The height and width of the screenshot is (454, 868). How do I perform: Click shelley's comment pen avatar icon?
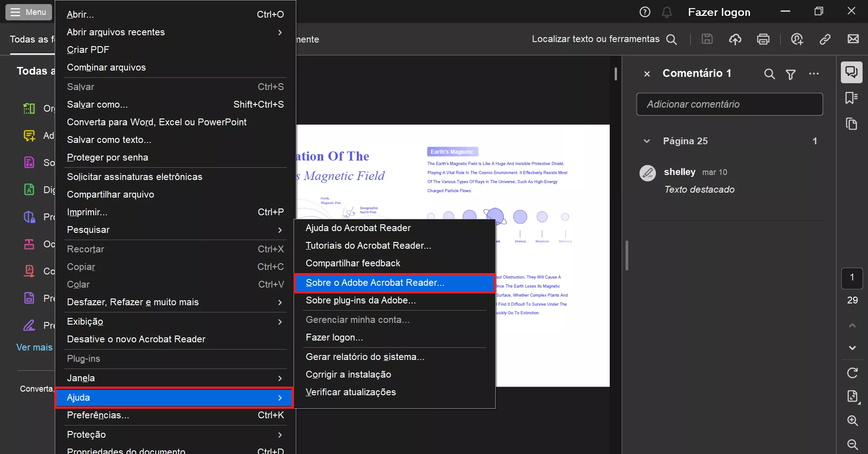click(x=648, y=173)
